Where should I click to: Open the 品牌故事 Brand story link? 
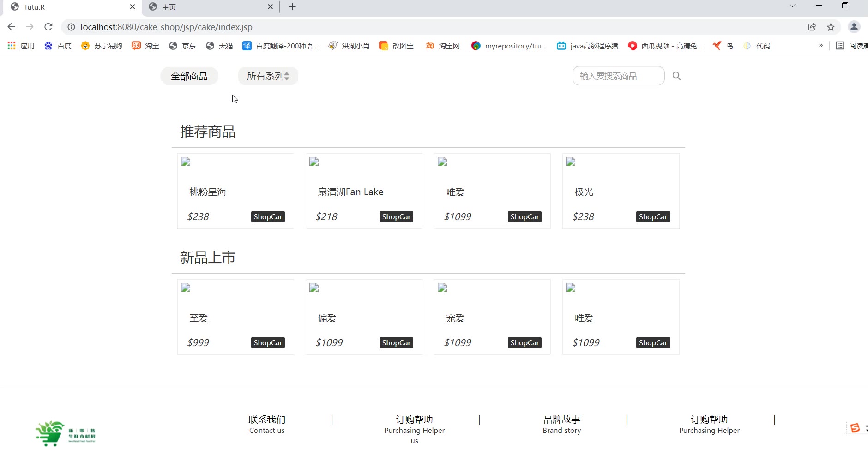(x=561, y=425)
